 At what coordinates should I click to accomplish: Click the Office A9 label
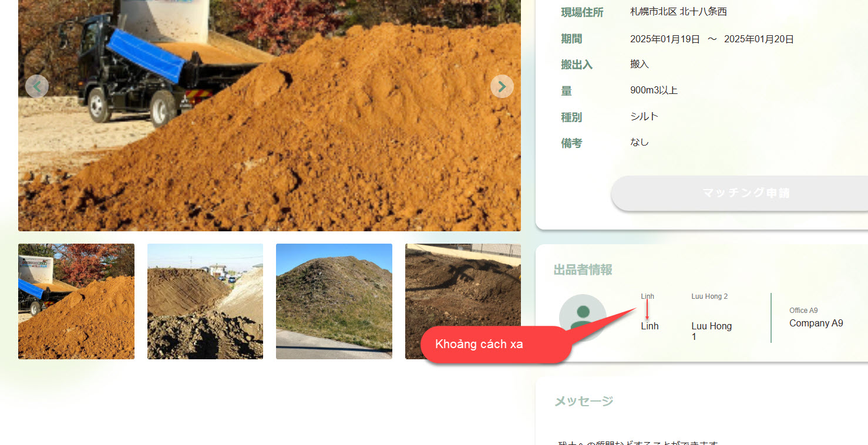803,311
